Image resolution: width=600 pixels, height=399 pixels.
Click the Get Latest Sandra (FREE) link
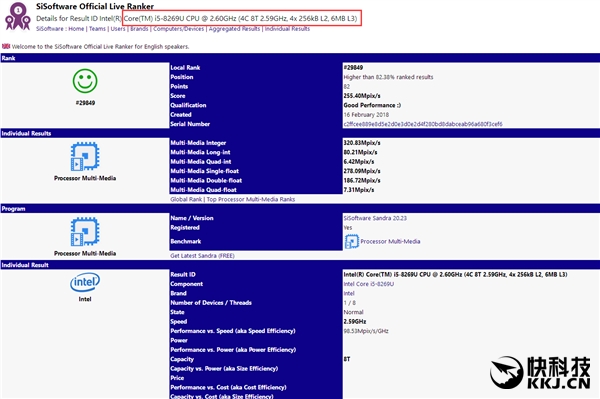202,256
